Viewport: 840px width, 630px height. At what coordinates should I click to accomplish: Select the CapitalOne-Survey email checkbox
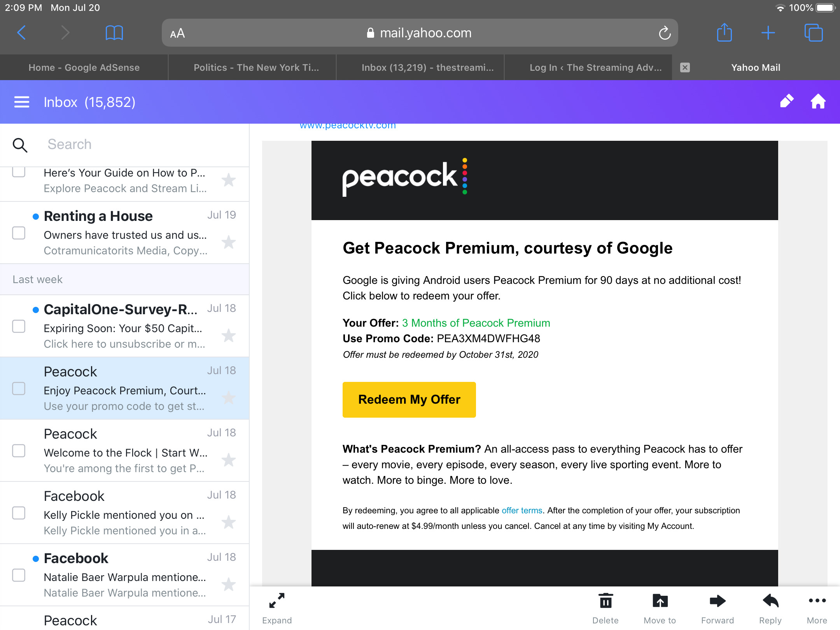[19, 326]
